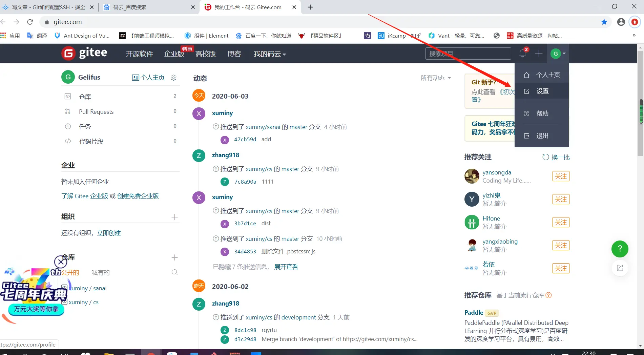Expand the 我的码云 navbar dropdown
Image resolution: width=644 pixels, height=355 pixels.
point(270,54)
